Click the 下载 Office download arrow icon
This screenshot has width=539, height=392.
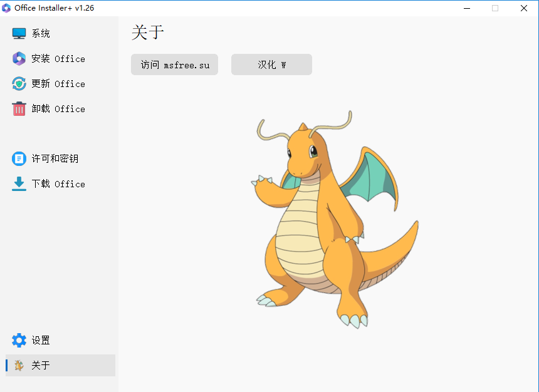pyautogui.click(x=19, y=183)
